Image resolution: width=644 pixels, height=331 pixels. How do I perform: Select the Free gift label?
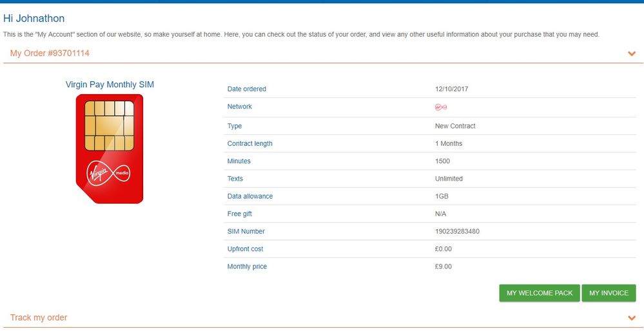[239, 214]
